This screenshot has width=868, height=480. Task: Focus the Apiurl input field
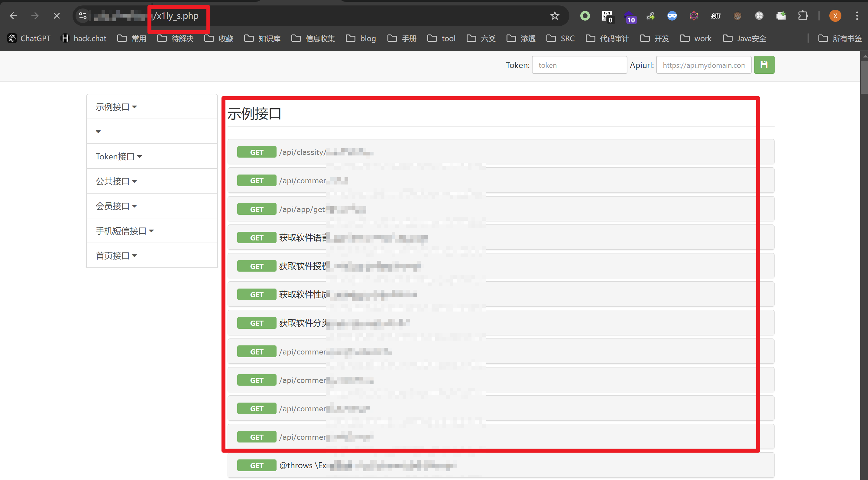coord(704,65)
